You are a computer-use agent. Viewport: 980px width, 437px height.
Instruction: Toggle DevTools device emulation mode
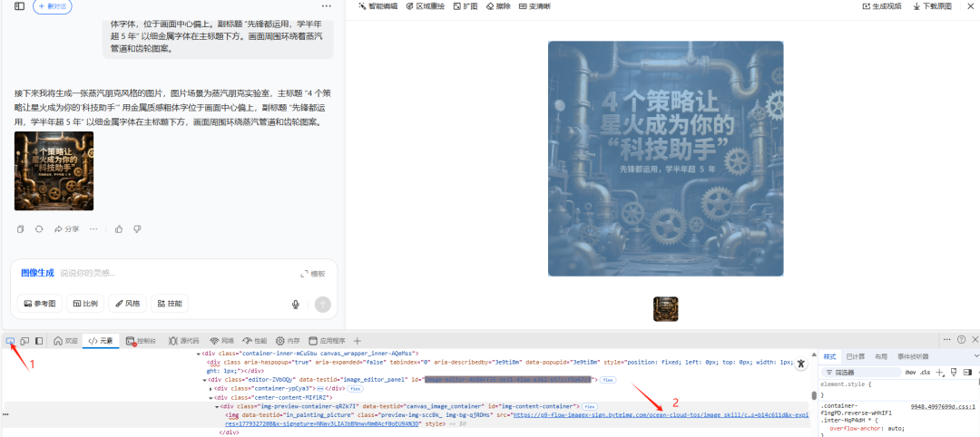point(25,341)
